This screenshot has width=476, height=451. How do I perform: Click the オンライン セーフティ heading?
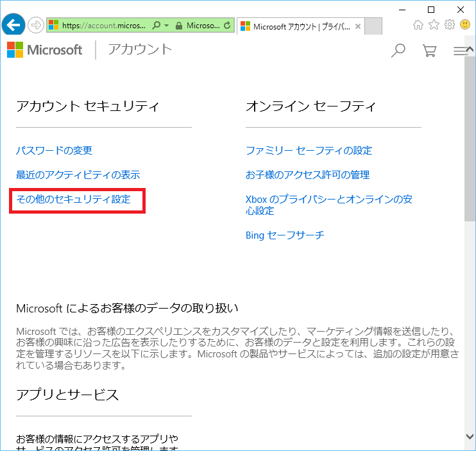[311, 106]
